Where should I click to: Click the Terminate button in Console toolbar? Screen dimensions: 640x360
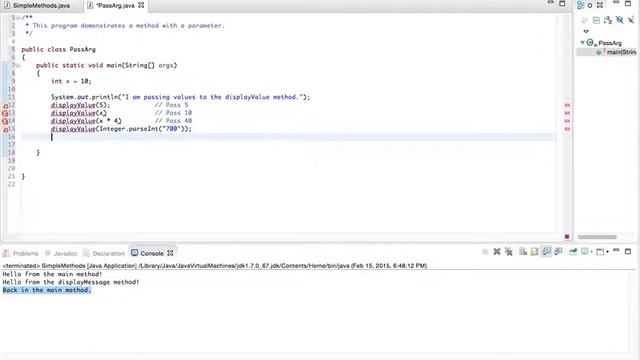click(x=485, y=252)
